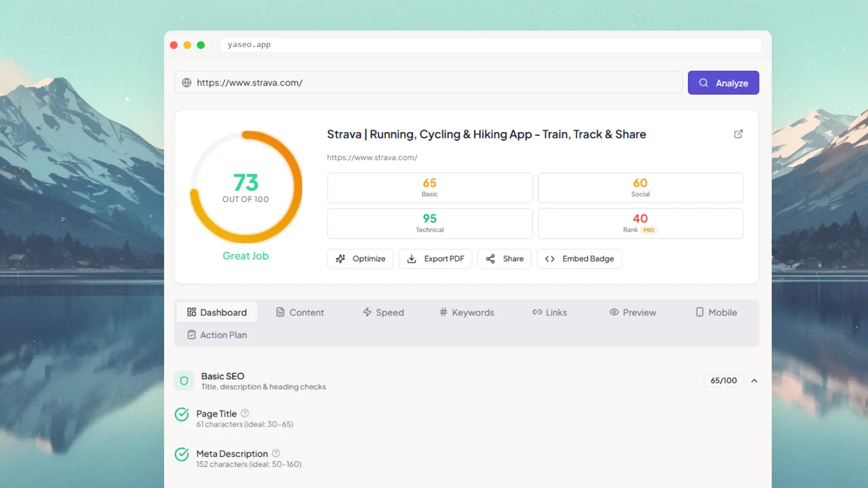Collapse the Basic SEO section chevron
Image resolution: width=868 pixels, height=488 pixels.
(x=754, y=380)
